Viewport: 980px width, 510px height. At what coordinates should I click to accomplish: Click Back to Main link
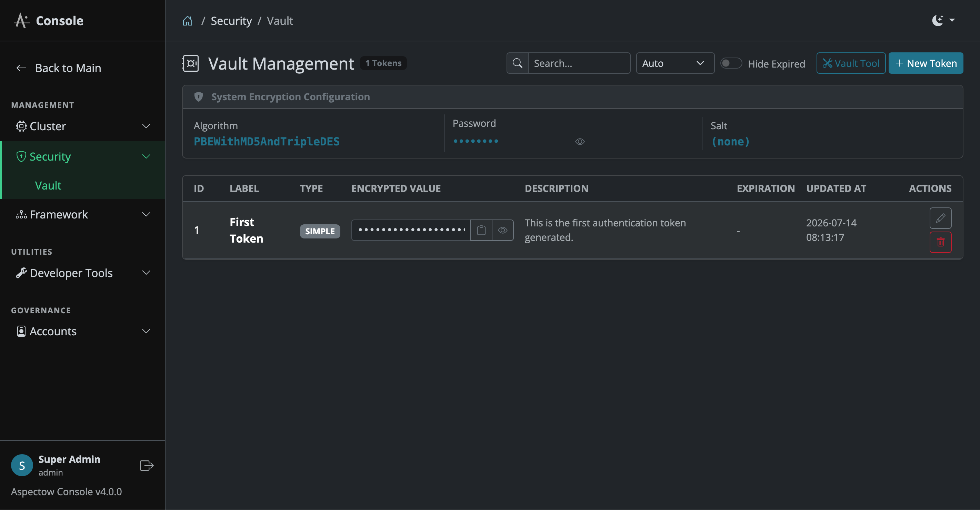pos(59,68)
